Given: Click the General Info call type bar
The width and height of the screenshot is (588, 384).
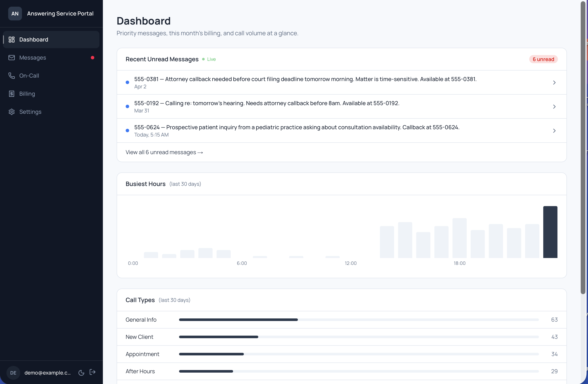Looking at the screenshot, I should [238, 319].
